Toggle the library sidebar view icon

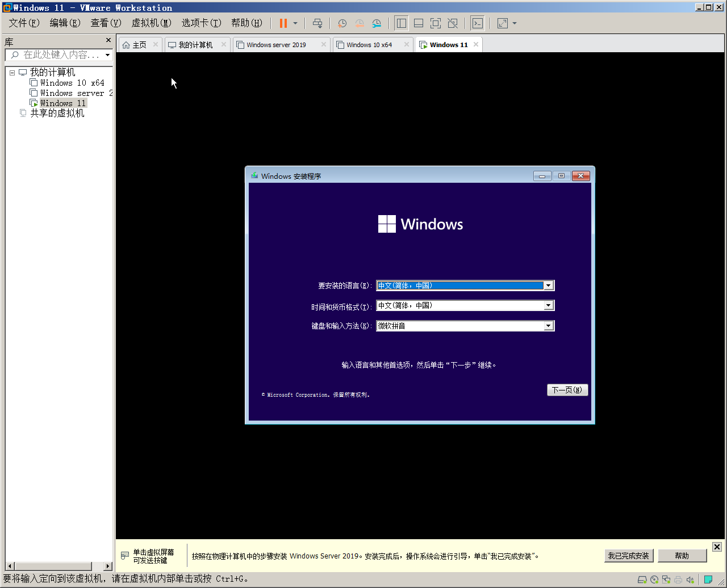coord(402,23)
